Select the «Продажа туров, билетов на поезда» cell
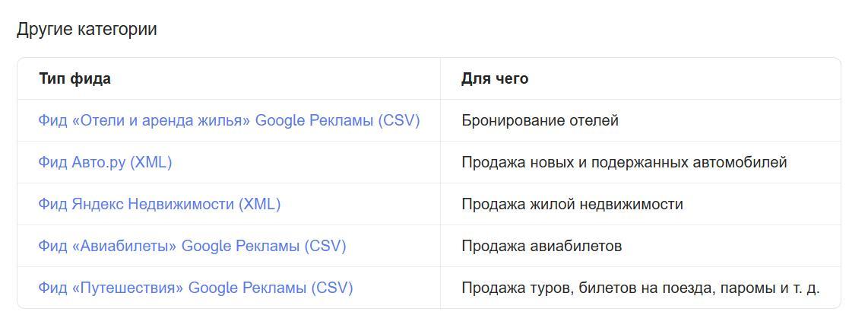Image resolution: width=868 pixels, height=328 pixels. [x=640, y=288]
